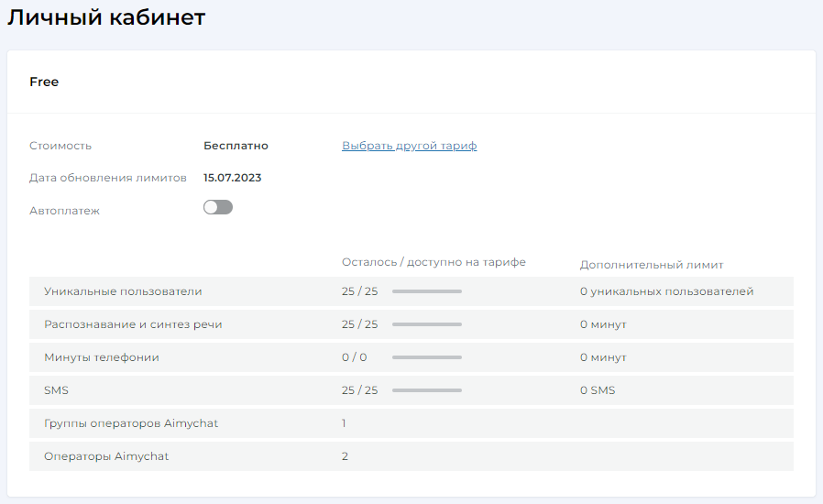The image size is (823, 504).
Task: Select the Группы операторов Aimychat row label
Action: (x=131, y=423)
